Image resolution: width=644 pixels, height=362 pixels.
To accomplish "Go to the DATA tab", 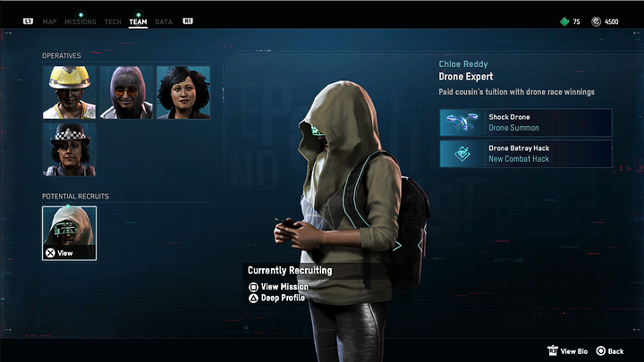I will point(164,21).
